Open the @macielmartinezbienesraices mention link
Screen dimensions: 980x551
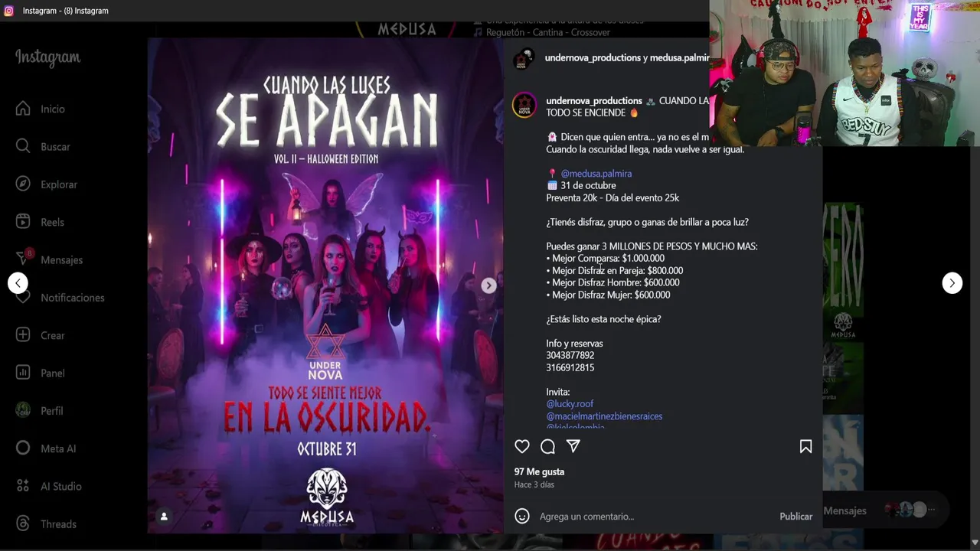[x=604, y=416]
